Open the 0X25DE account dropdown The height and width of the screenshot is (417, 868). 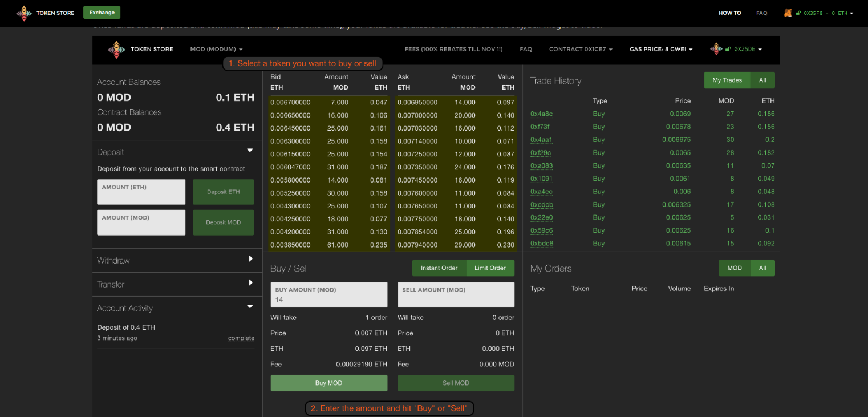(748, 50)
